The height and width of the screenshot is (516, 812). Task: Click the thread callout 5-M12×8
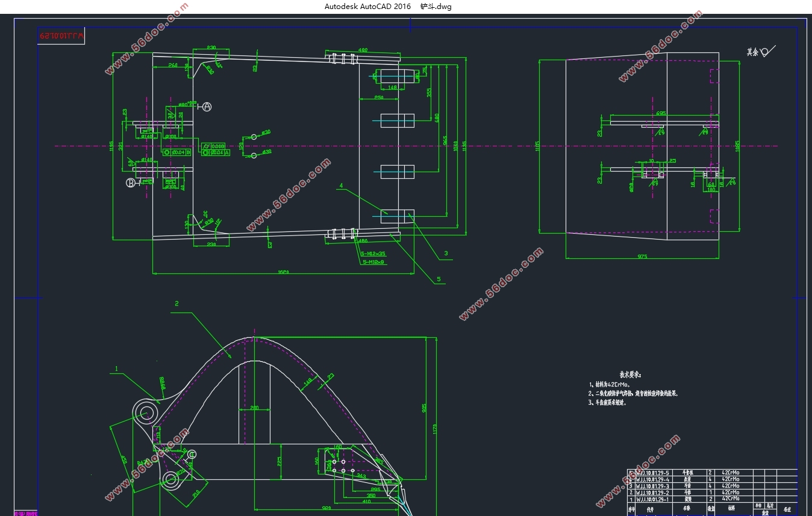pos(373,262)
